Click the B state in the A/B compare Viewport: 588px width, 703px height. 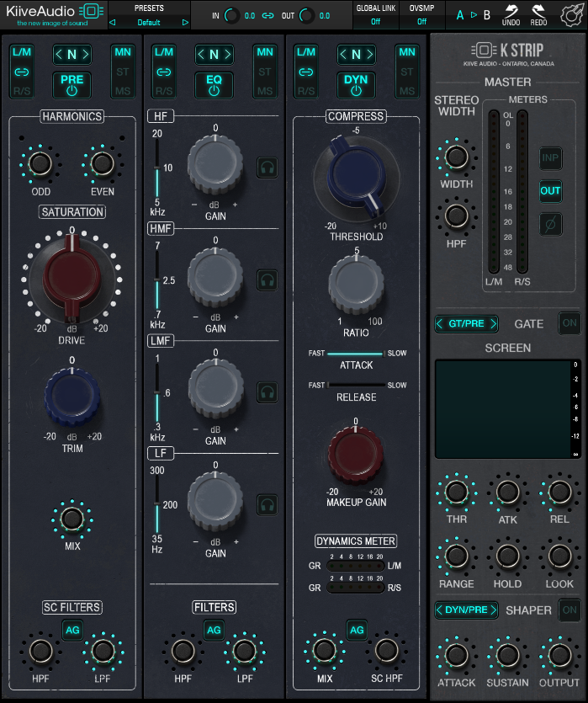pos(486,15)
